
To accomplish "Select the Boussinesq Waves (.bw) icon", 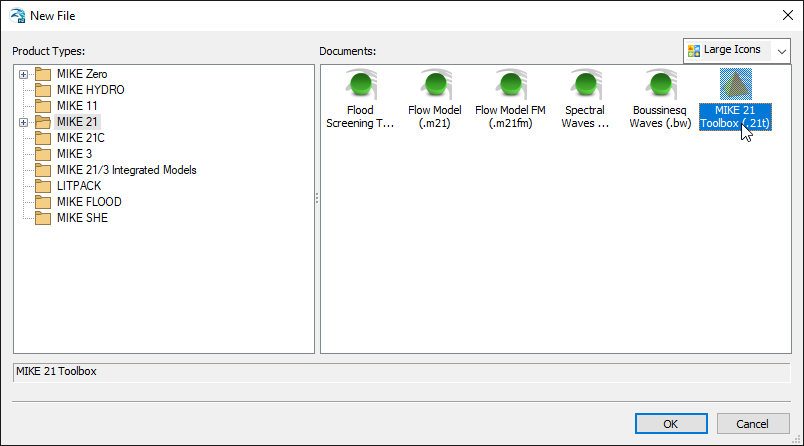I will click(x=660, y=86).
